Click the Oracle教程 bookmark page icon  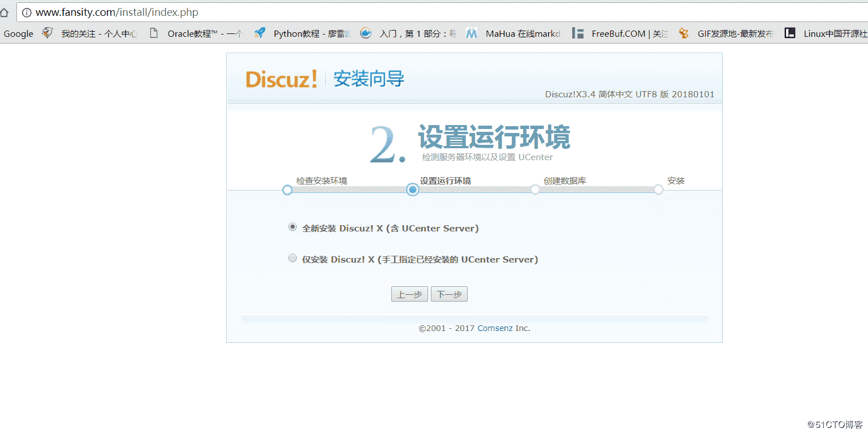153,33
